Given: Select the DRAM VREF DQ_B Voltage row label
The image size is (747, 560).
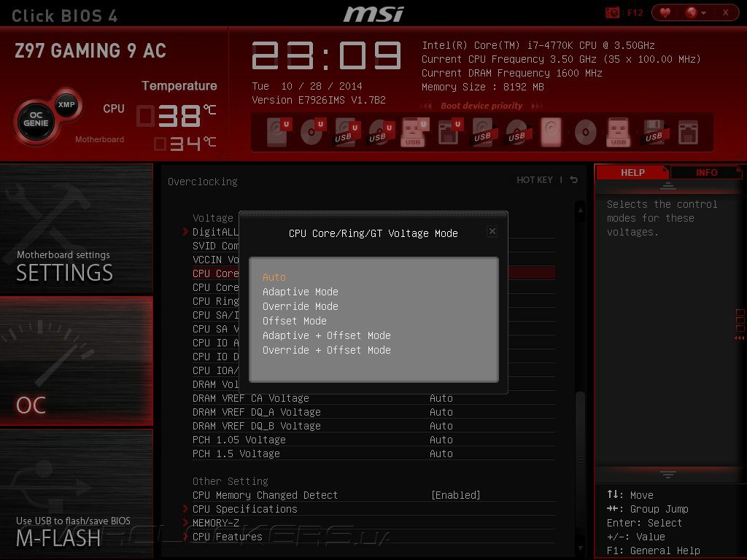Looking at the screenshot, I should (256, 426).
